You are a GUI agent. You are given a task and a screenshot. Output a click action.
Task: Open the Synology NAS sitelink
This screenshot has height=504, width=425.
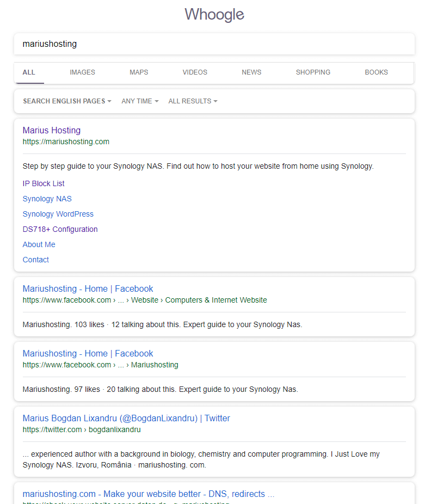click(47, 199)
